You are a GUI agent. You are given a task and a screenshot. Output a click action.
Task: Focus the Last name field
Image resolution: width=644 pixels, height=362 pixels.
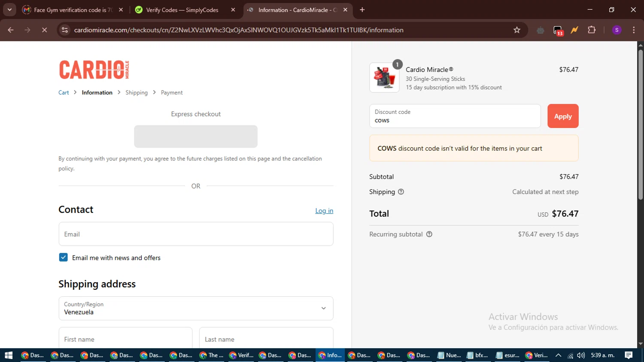tap(266, 339)
